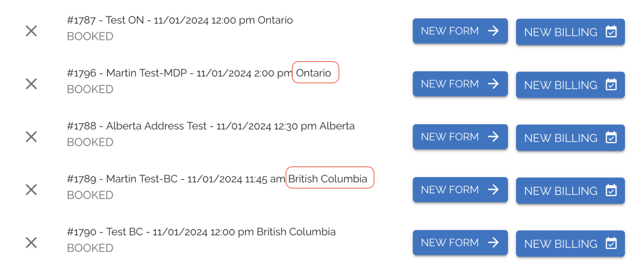The image size is (644, 272).
Task: Click BOOKED status under #1790 Test BC
Action: (90, 248)
